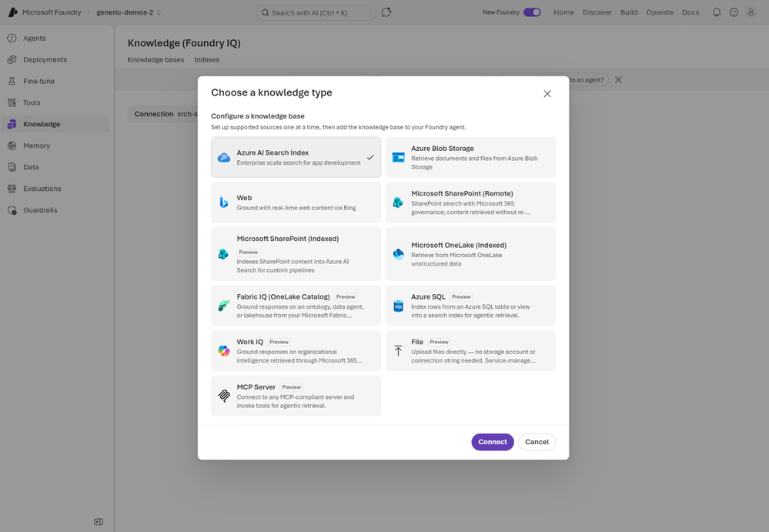Collapse the sidebar panel icon
The width and height of the screenshot is (769, 532).
tap(99, 522)
